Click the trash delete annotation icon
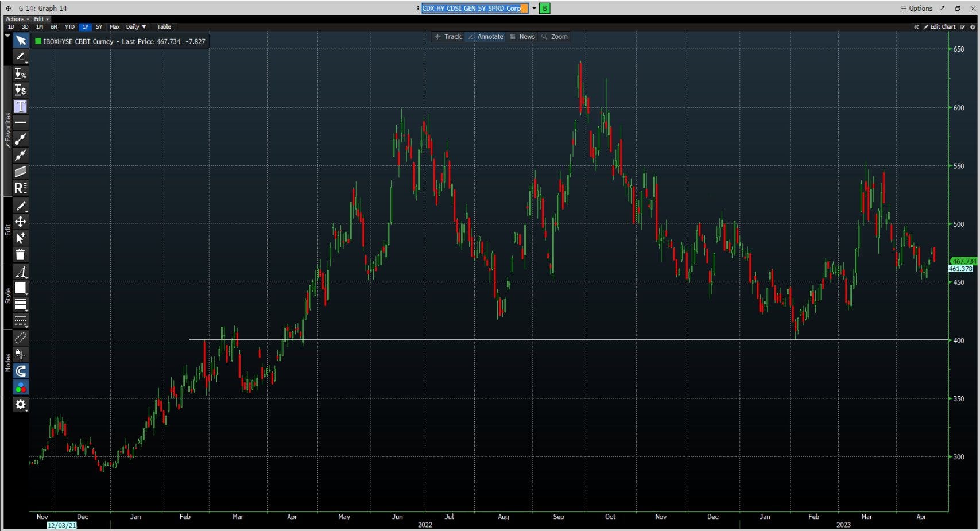This screenshot has width=980, height=531. (20, 254)
